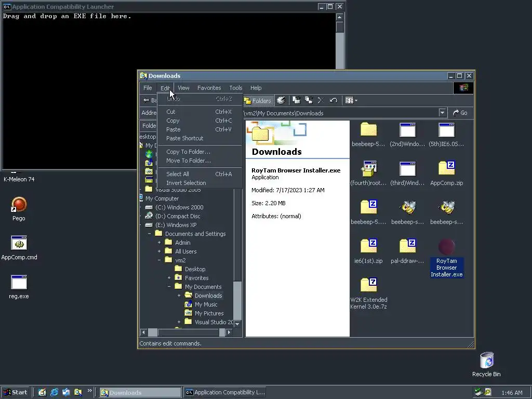This screenshot has height=399, width=532.
Task: Expand the All Users folder node
Action: 159,251
